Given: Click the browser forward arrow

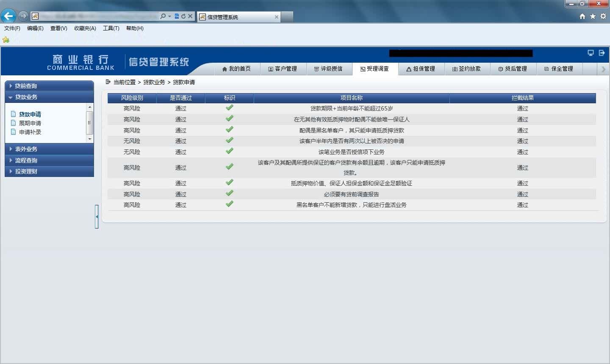Looking at the screenshot, I should click(x=23, y=16).
